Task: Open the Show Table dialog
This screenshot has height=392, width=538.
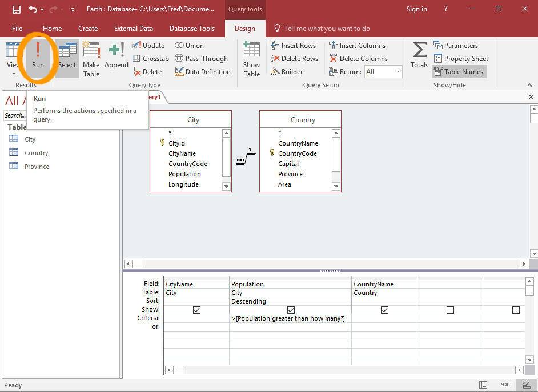Action: click(x=252, y=58)
